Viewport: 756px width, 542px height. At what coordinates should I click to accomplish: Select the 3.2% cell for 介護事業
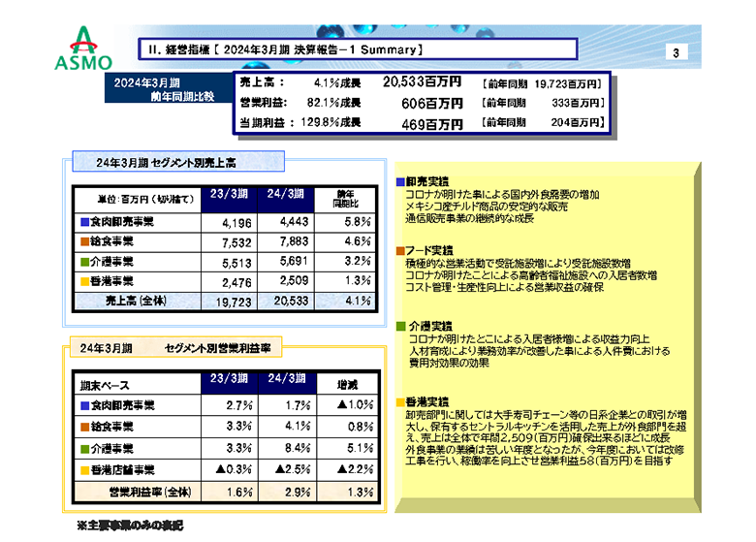(345, 262)
